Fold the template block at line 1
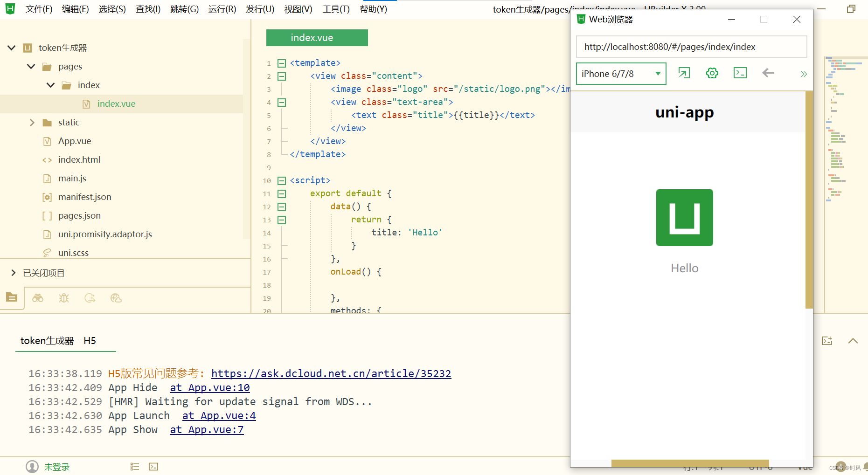 (282, 63)
